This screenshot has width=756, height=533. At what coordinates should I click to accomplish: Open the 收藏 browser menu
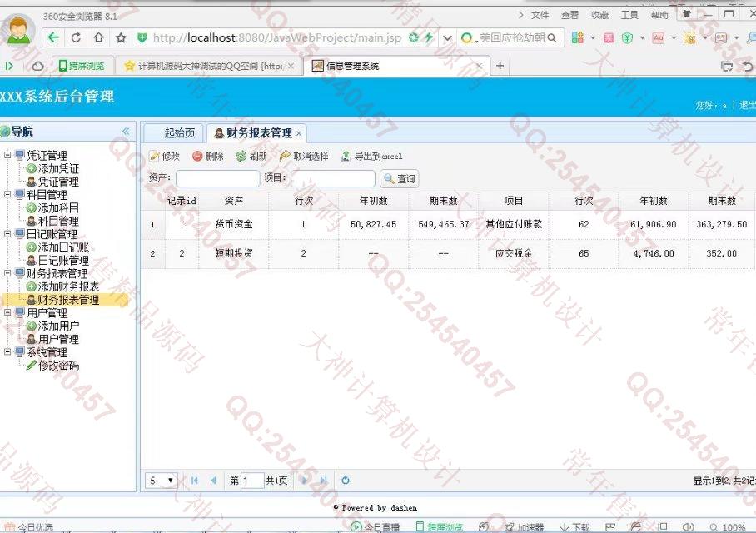coord(599,15)
